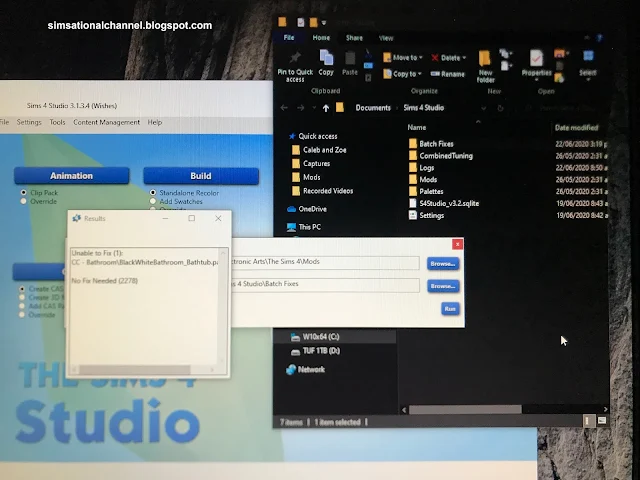Expand the Copy to dropdown
640x480 pixels.
(x=420, y=74)
